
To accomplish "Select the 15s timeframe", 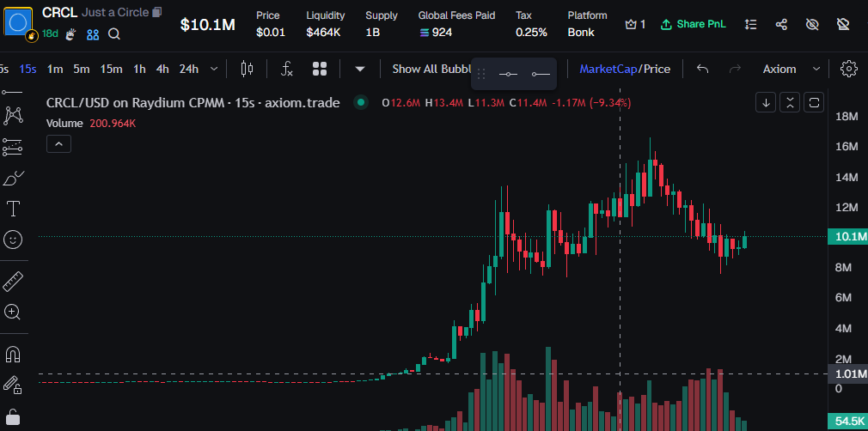I will (x=28, y=70).
